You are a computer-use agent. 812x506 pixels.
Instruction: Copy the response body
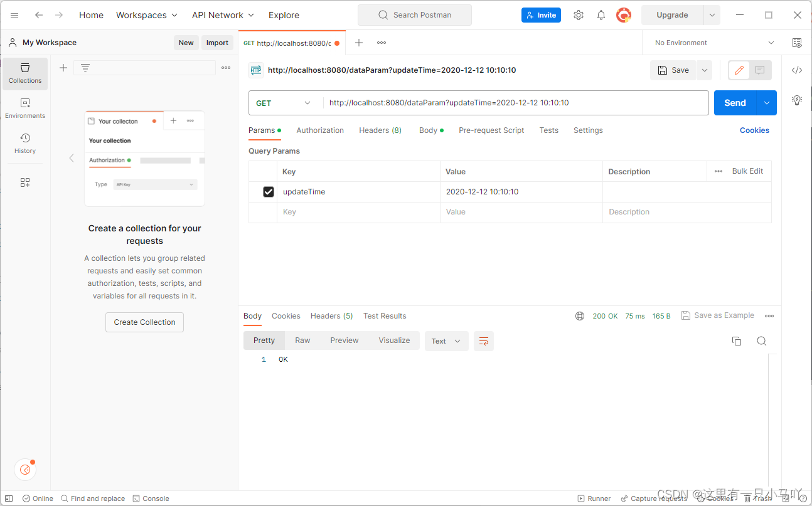[x=737, y=341]
